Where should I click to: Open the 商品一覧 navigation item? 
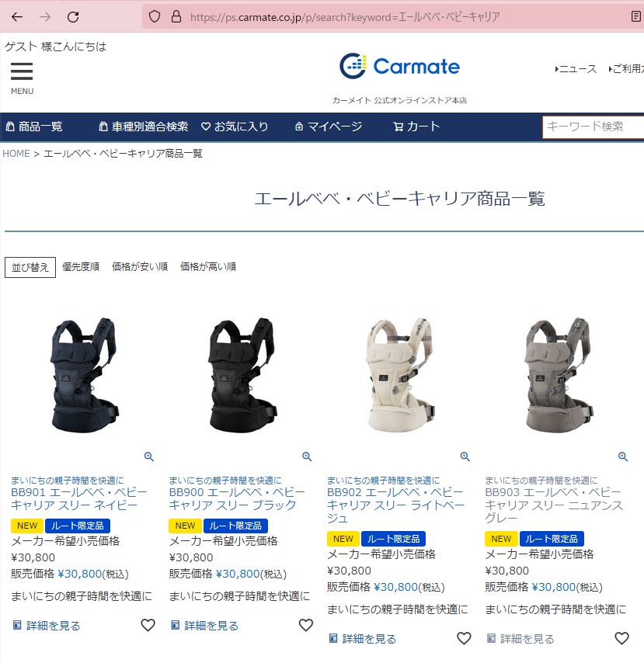[x=34, y=127]
